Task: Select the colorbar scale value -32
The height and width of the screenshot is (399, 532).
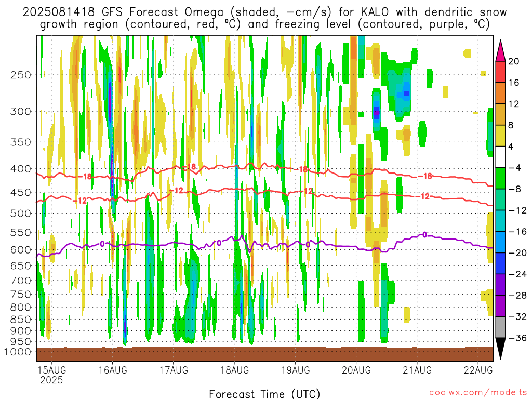Action: (517, 317)
